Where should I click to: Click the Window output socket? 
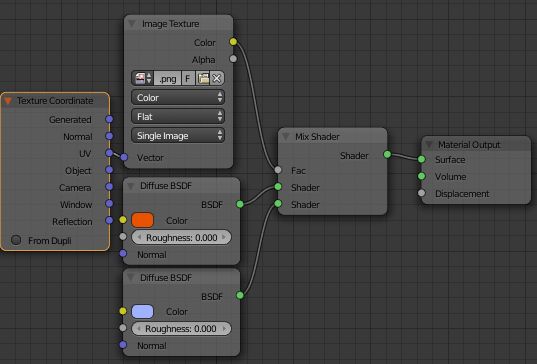click(x=109, y=203)
